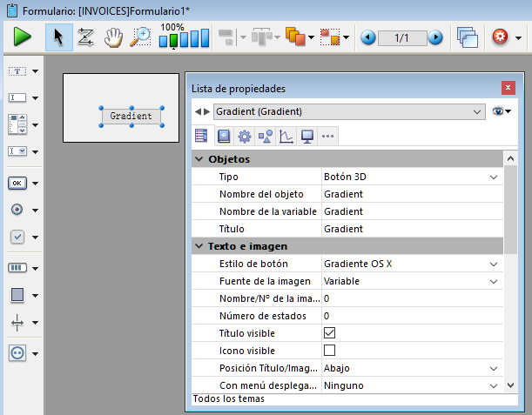
Task: Open the last ellipsis property tab
Action: click(x=327, y=136)
